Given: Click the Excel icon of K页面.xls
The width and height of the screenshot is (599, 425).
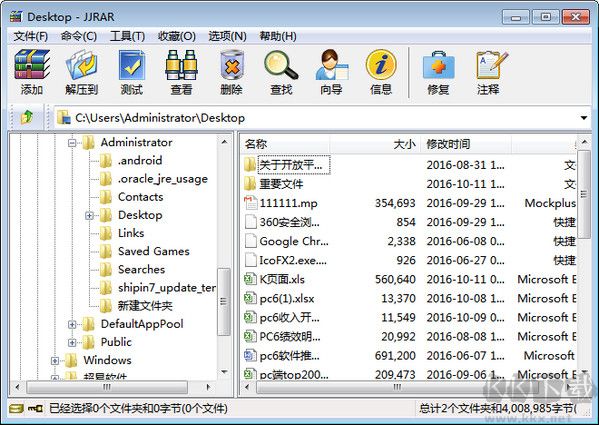Looking at the screenshot, I should (x=250, y=279).
